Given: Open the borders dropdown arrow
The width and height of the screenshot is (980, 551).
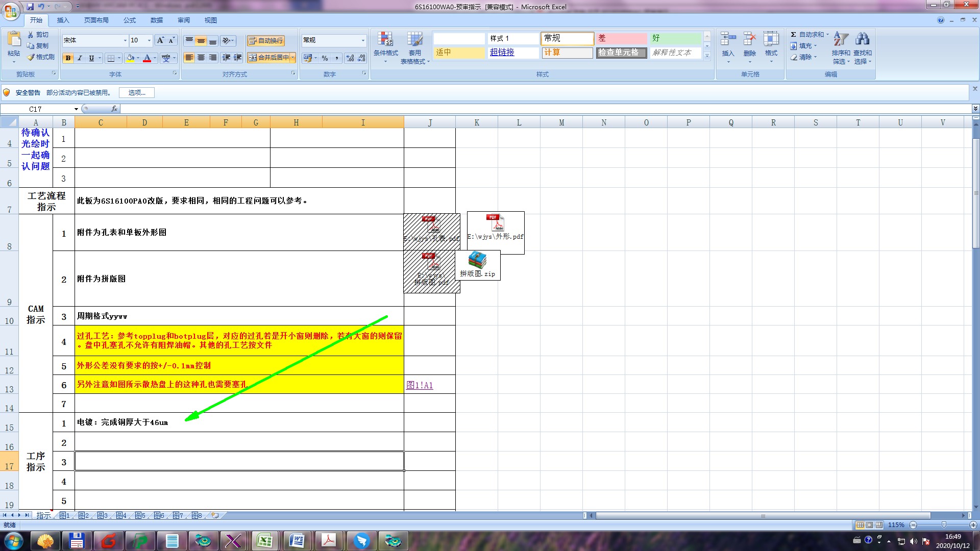Looking at the screenshot, I should [x=119, y=58].
